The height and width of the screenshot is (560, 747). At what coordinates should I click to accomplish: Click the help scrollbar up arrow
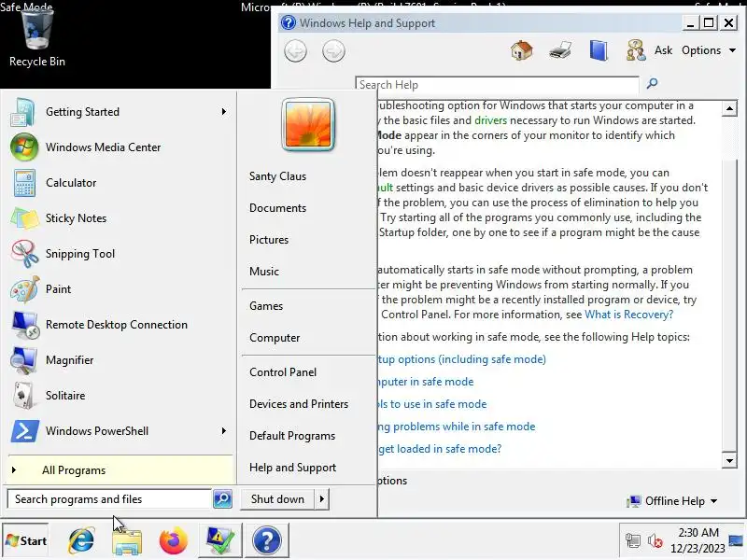tap(729, 108)
